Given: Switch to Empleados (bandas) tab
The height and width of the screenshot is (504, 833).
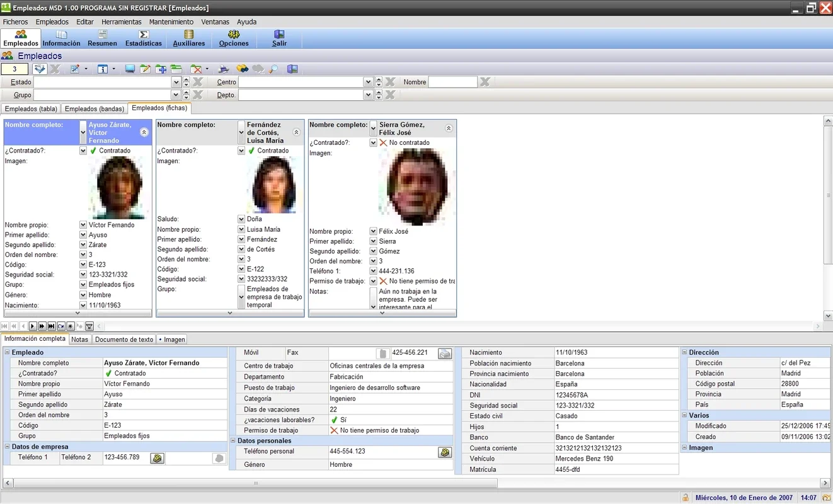Looking at the screenshot, I should click(95, 109).
